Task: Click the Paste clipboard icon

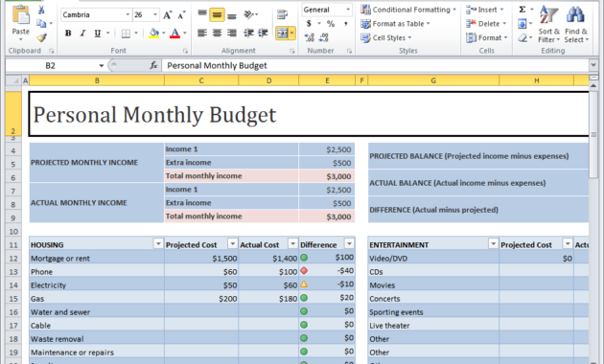Action: (x=21, y=15)
